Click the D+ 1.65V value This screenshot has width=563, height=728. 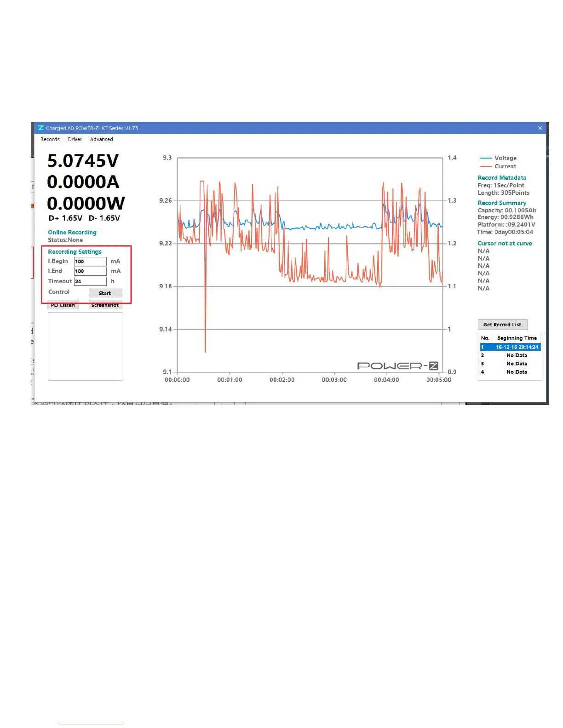point(65,218)
